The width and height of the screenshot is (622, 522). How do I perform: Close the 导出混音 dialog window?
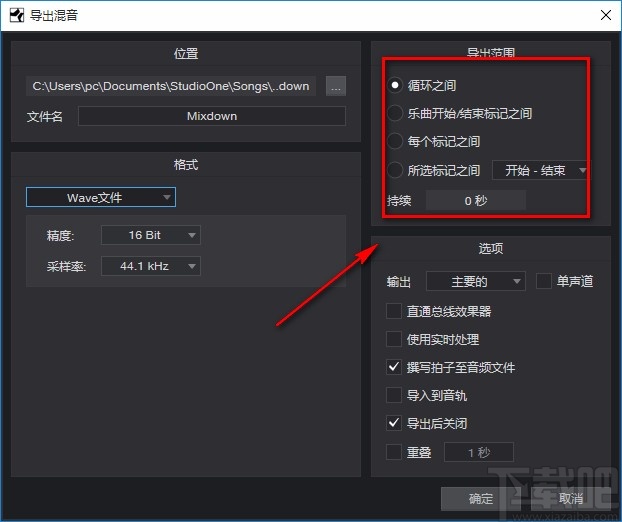pos(606,15)
